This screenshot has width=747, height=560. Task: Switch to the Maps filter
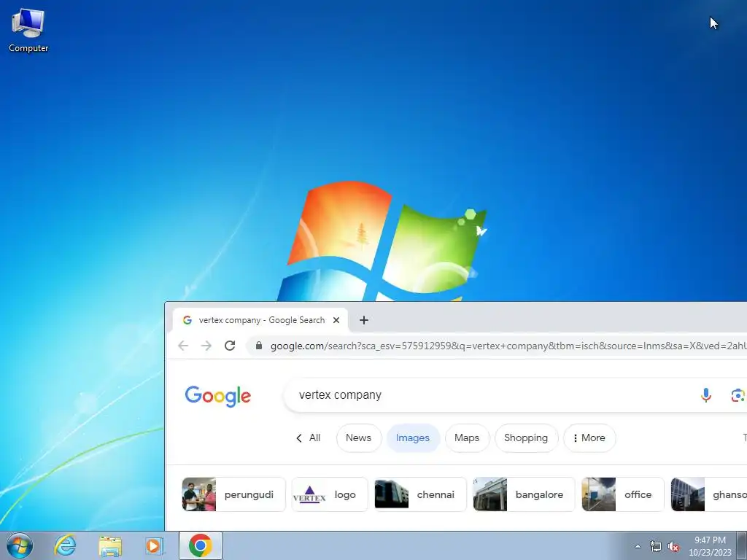point(467,438)
